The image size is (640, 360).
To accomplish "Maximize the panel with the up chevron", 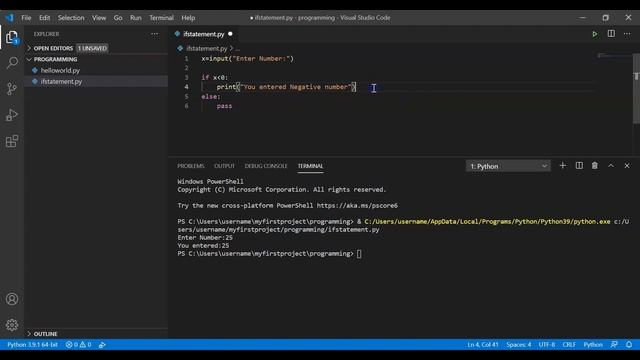I will [x=611, y=166].
